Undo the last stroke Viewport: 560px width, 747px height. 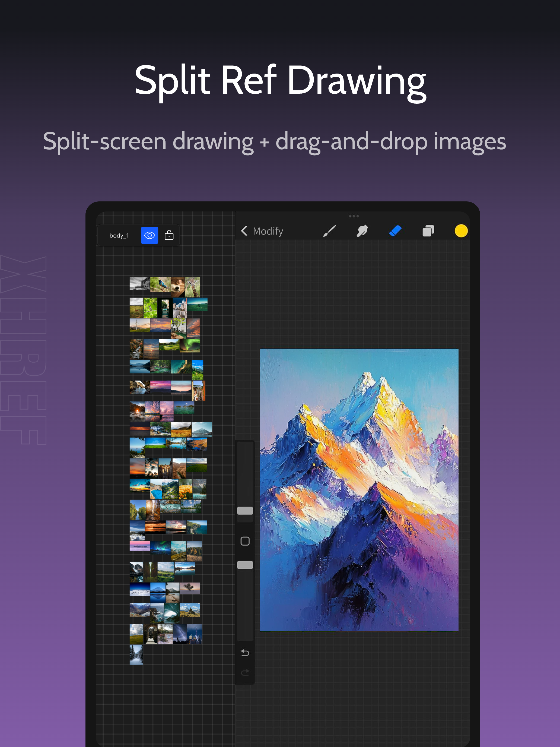coord(245,653)
